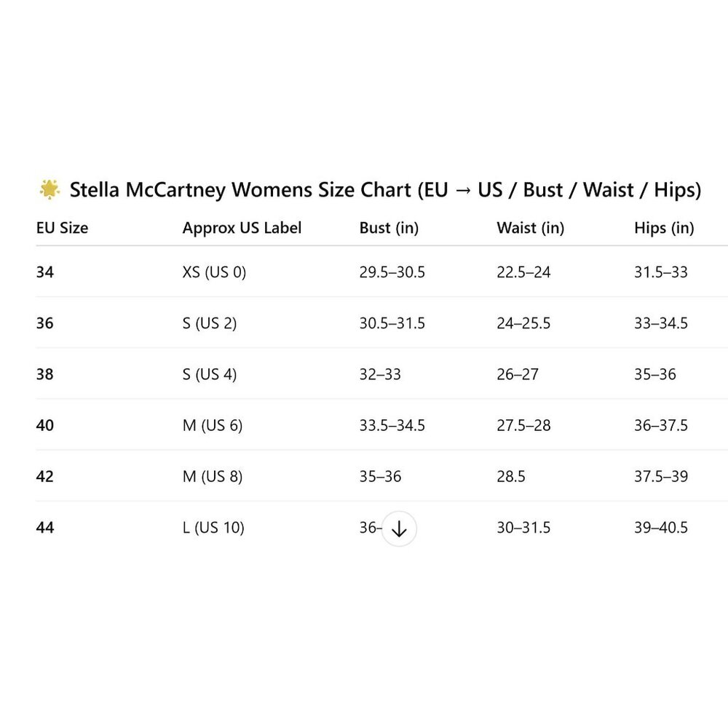Select EU size 40 row label

coord(45,425)
